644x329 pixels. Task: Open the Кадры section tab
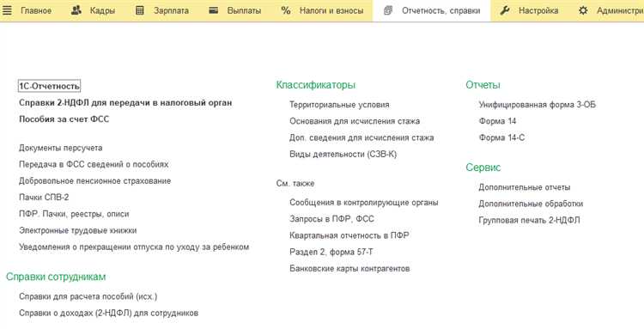click(x=102, y=10)
